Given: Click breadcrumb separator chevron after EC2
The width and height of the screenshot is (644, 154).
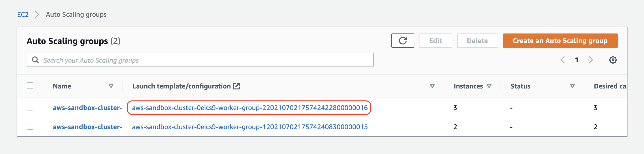Looking at the screenshot, I should [x=37, y=14].
